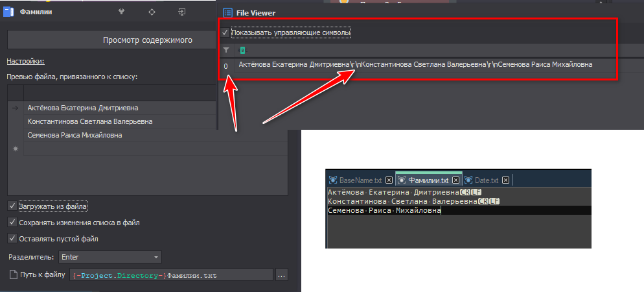Click the blue list icon beside Фамилии title
This screenshot has width=644, height=292.
(x=8, y=12)
